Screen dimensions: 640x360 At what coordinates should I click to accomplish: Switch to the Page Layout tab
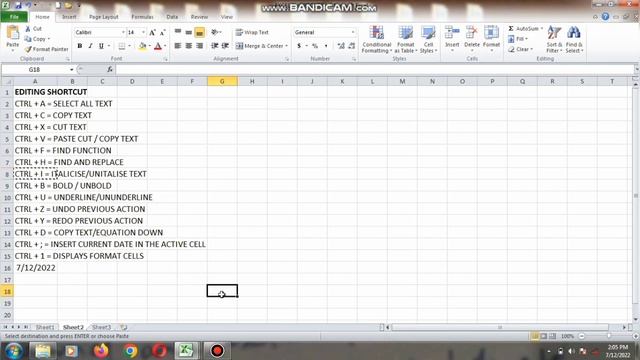[104, 17]
